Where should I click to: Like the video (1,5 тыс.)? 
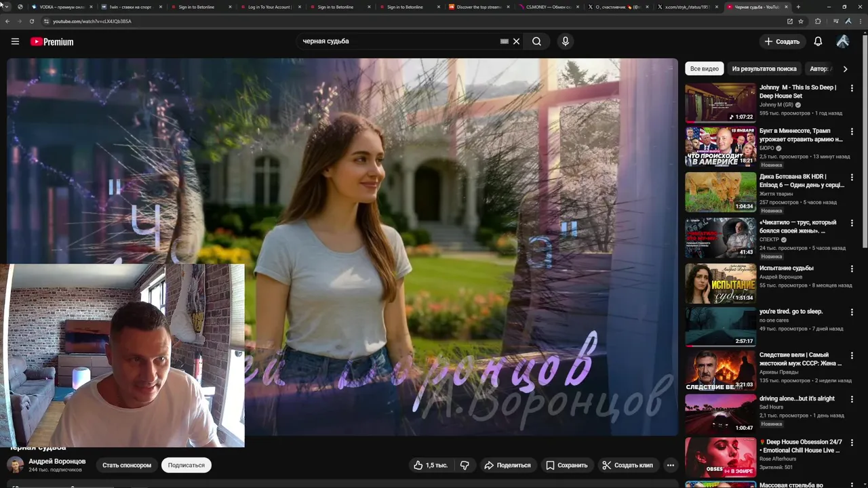430,465
